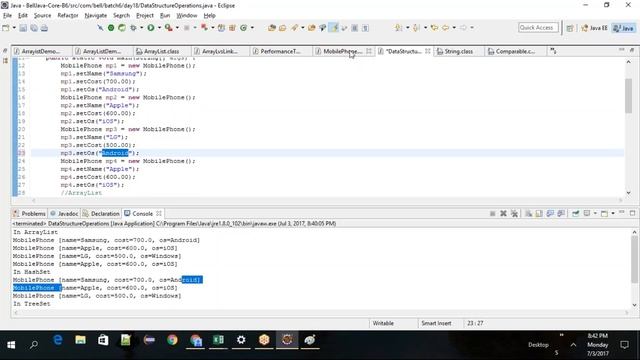Viewport: 640px width, 360px height.
Task: Open the Edit menu
Action: 23,16
